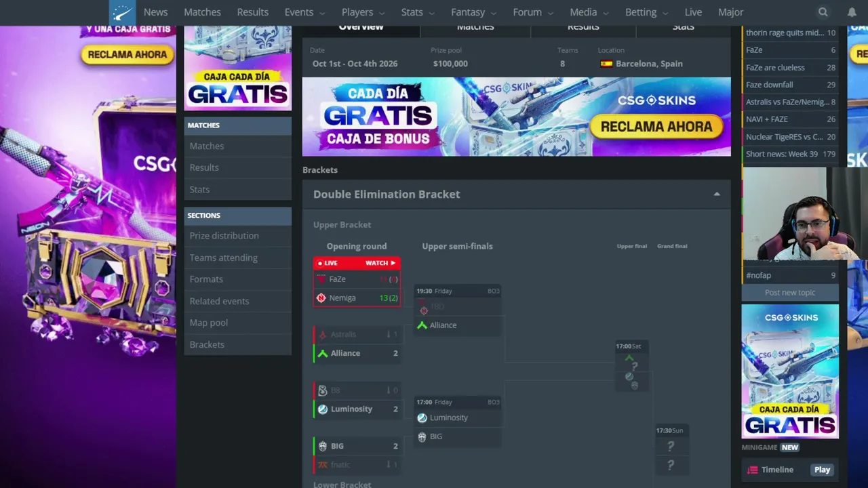868x488 pixels.
Task: Click the Nemiga logo in the live match
Action: [321, 298]
